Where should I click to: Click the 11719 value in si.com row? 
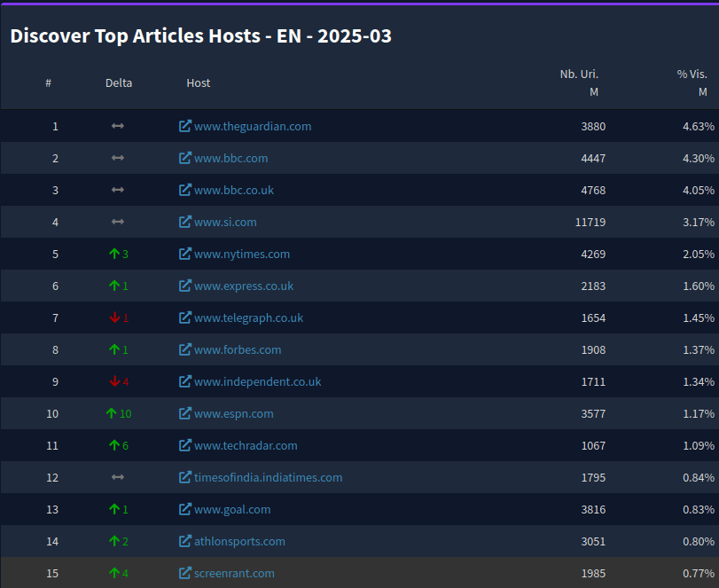(590, 222)
